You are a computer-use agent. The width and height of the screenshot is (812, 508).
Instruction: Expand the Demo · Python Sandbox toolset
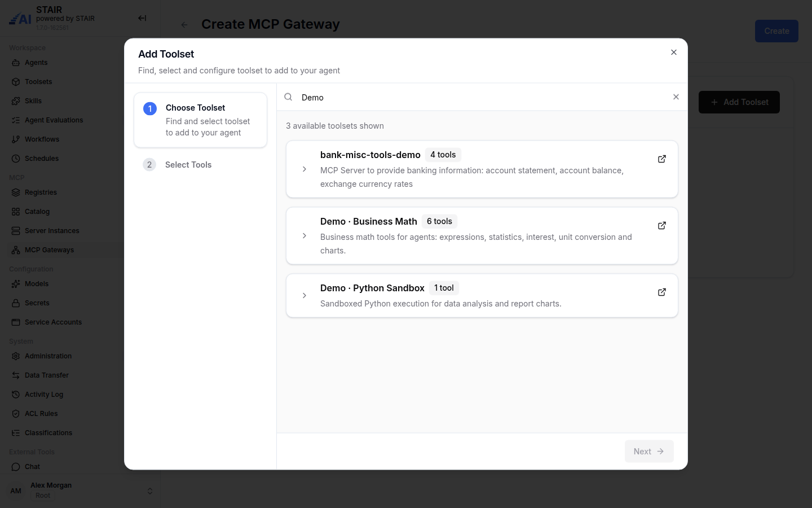tap(304, 296)
